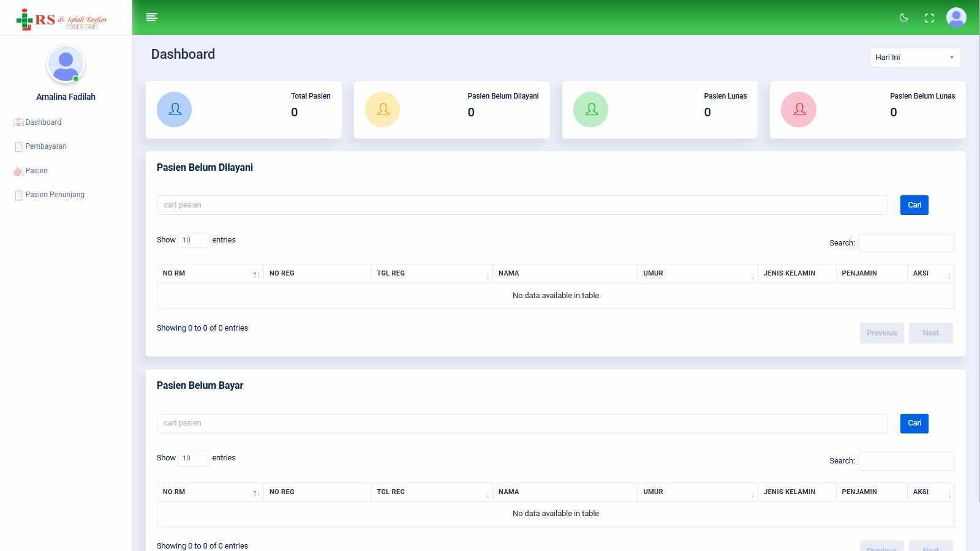
Task: Switch to dark mode moon icon
Action: pyautogui.click(x=903, y=18)
